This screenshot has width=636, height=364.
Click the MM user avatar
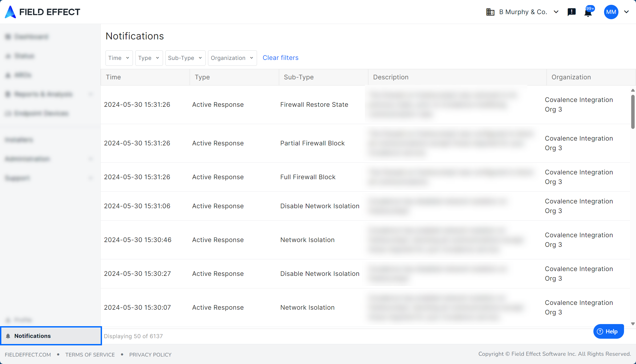(611, 12)
